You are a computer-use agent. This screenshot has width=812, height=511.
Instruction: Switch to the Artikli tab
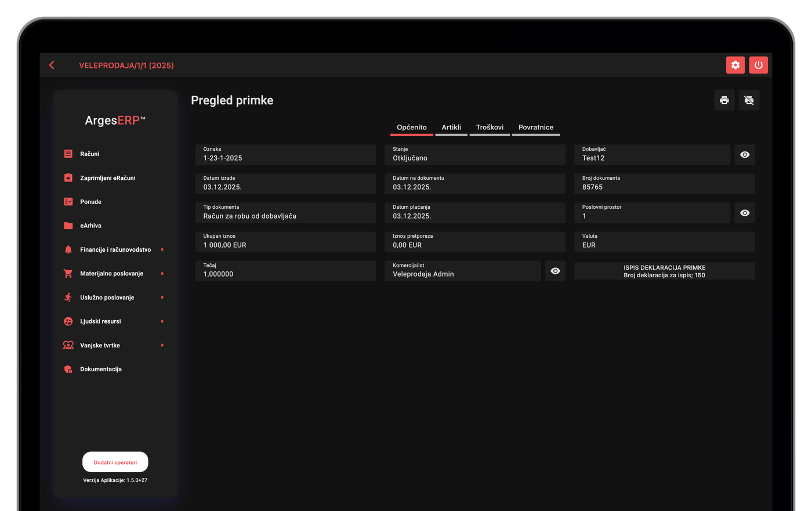point(451,128)
